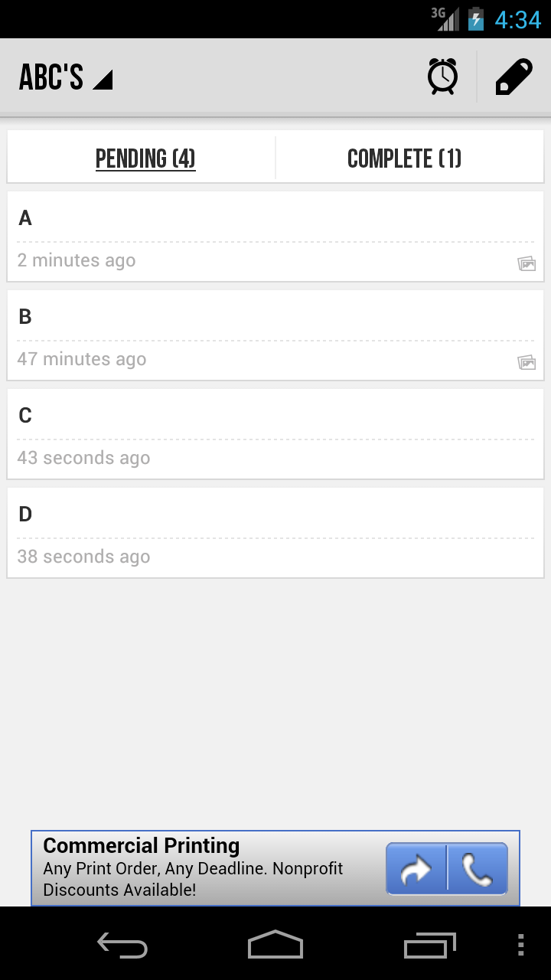Viewport: 551px width, 980px height.
Task: Expand the ABC'S list dropdown
Action: 66,77
